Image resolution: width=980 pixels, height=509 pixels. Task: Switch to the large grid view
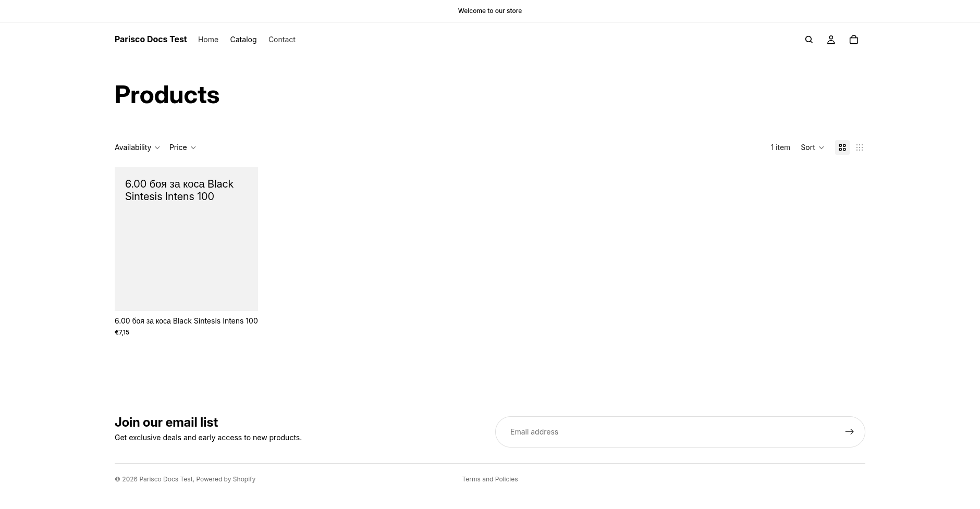coord(842,147)
